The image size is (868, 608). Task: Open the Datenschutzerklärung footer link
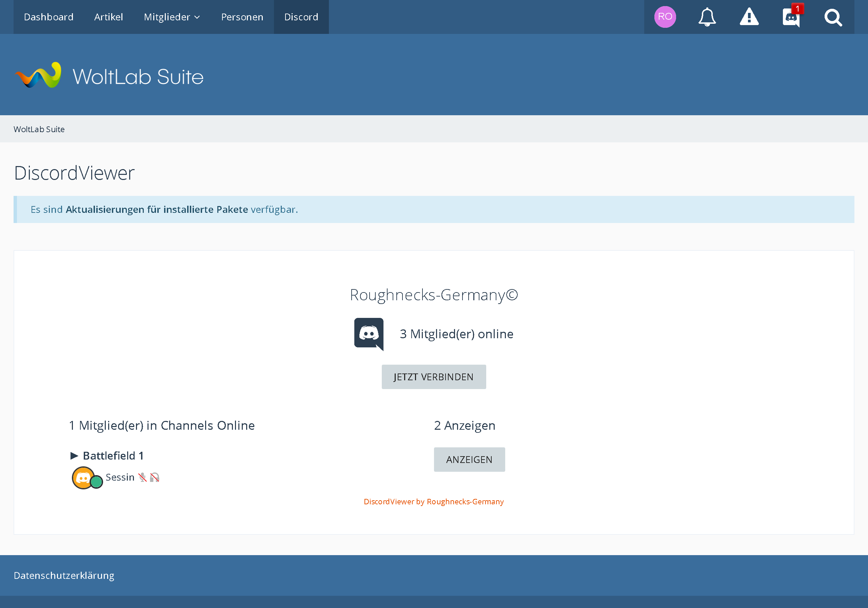[64, 575]
